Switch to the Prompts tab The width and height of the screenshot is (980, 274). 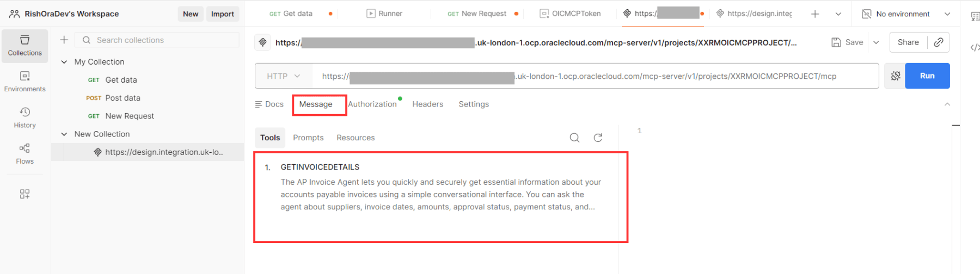308,138
